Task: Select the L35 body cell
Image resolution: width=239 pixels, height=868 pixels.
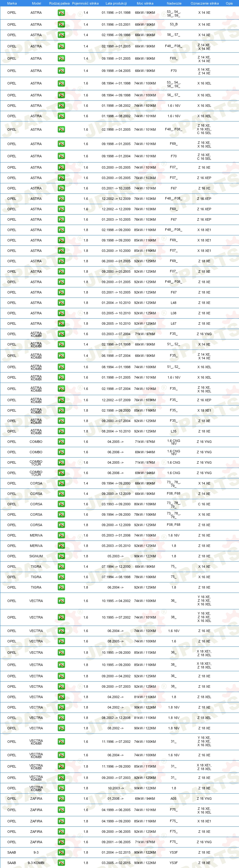Action: [x=173, y=431]
